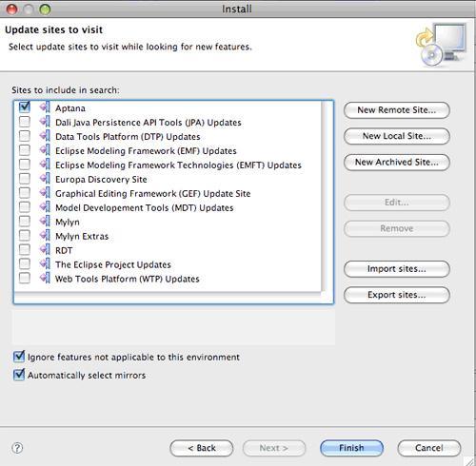This screenshot has height=466, width=476.
Task: Tick the RDT site checkbox
Action: [x=25, y=249]
